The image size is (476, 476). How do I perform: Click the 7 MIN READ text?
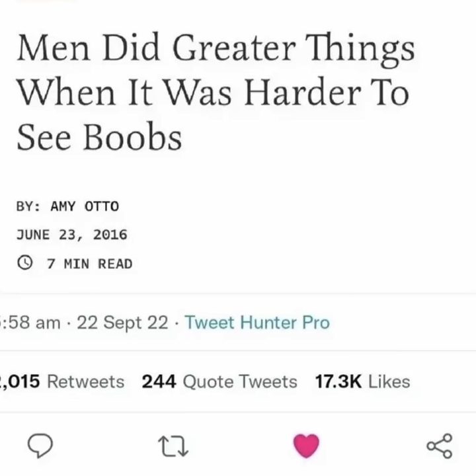(x=89, y=264)
